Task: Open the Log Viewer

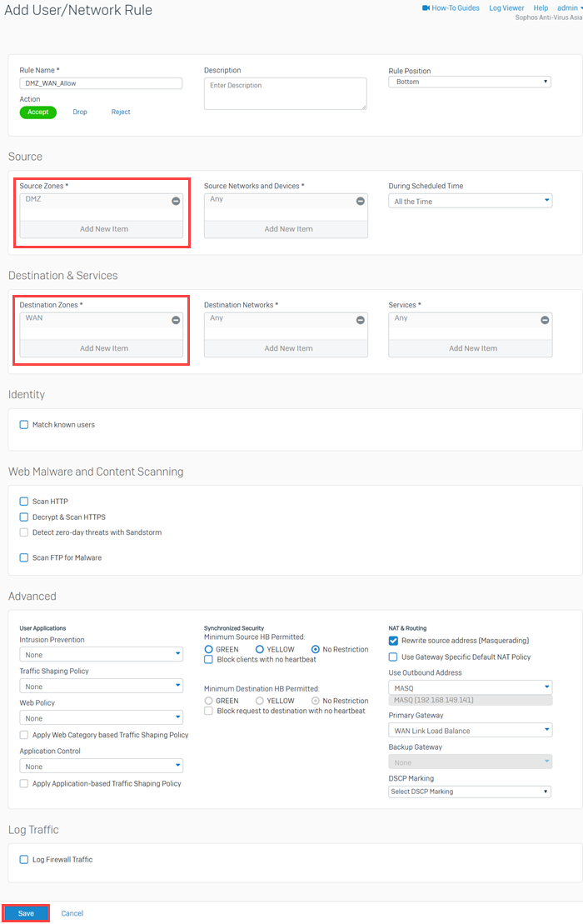Action: [x=508, y=7]
